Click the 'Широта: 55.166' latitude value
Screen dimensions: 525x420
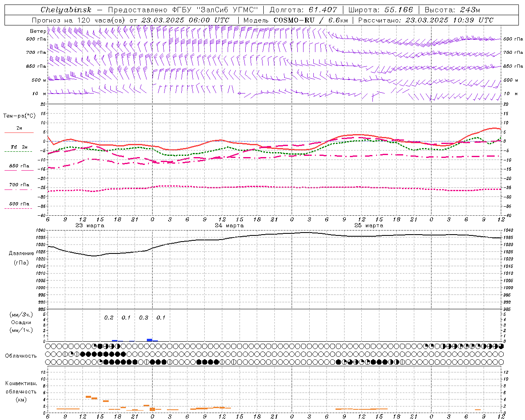pos(380,10)
